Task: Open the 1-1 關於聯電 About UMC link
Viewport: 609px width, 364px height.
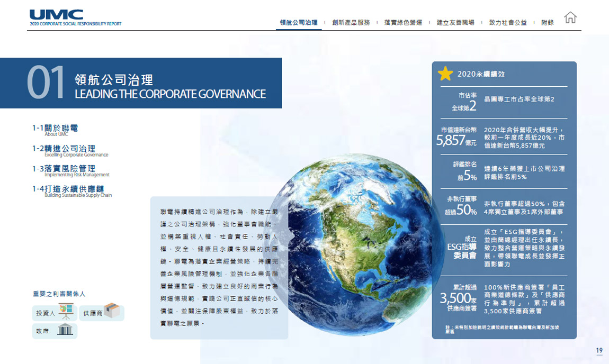Action: [55, 129]
